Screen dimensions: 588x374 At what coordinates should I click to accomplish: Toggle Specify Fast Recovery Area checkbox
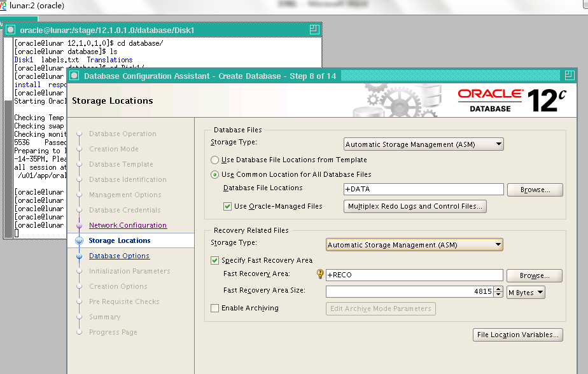pyautogui.click(x=214, y=260)
